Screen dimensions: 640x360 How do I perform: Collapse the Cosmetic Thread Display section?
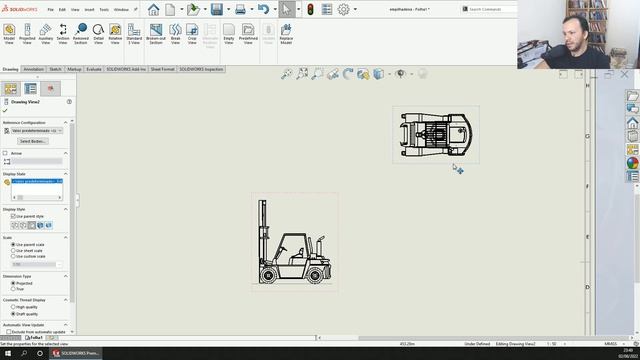[65, 300]
